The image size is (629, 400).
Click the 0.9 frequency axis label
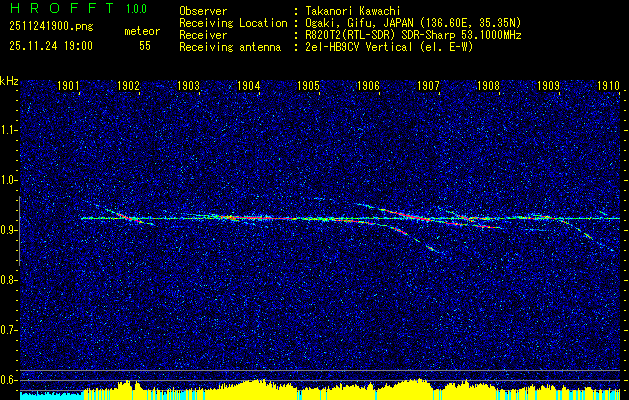coord(9,230)
